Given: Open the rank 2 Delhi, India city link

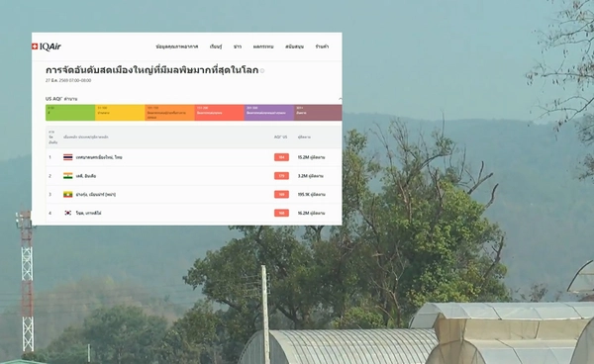Looking at the screenshot, I should click(x=86, y=175).
